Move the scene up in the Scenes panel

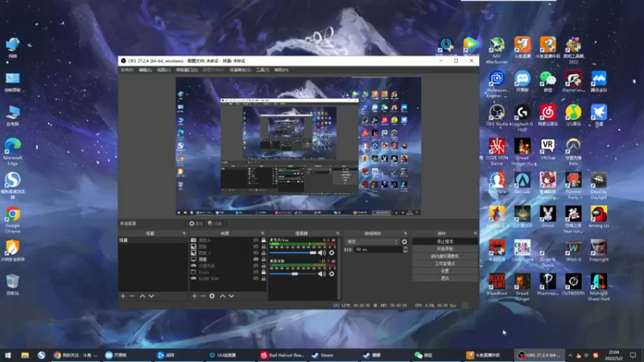tap(142, 296)
